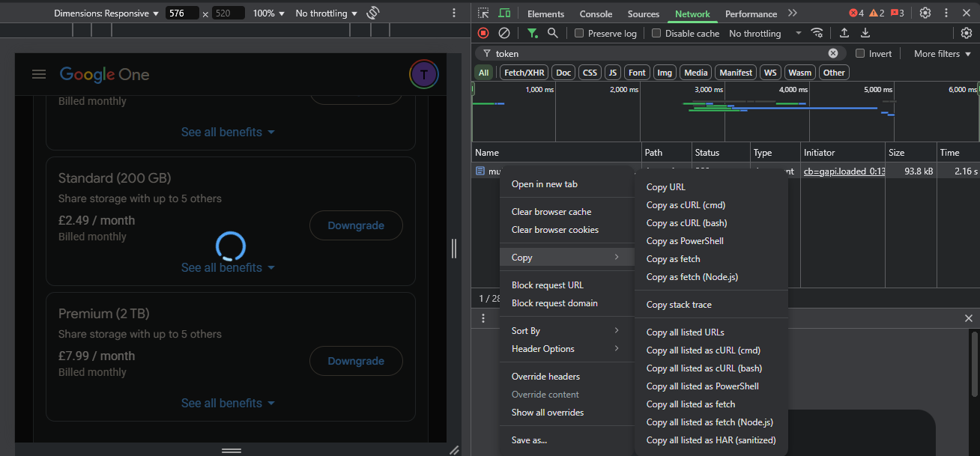The image size is (980, 456).
Task: Click the inspect element selector icon
Action: pos(483,13)
